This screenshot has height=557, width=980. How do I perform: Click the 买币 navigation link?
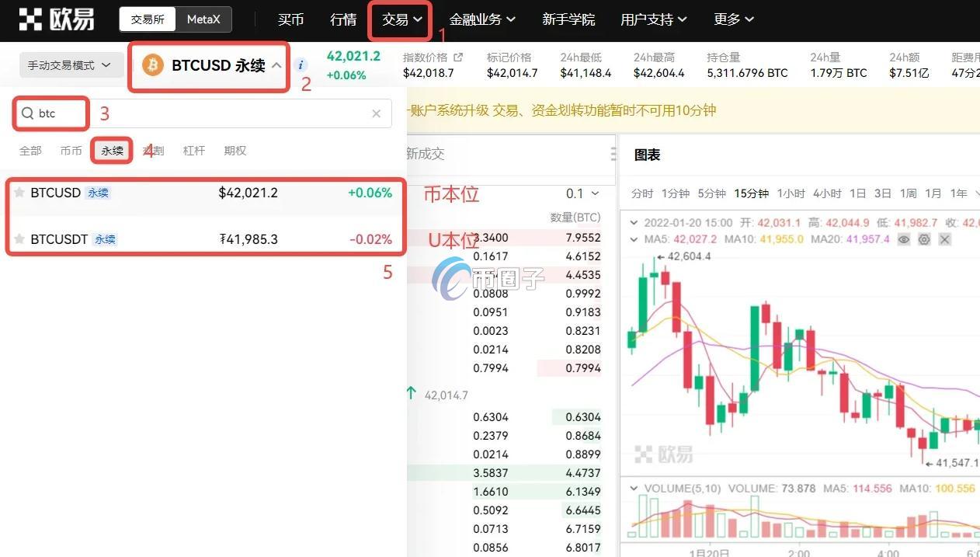[x=290, y=19]
